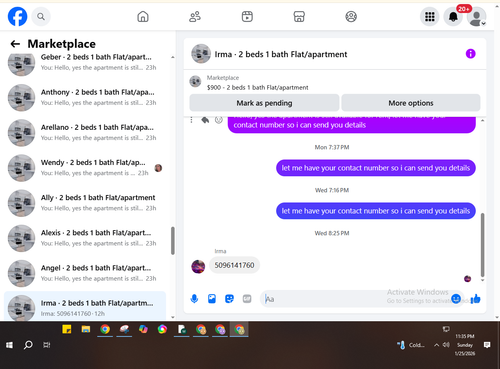The height and width of the screenshot is (369, 500).
Task: Go to the Home tab icon
Action: [x=143, y=16]
